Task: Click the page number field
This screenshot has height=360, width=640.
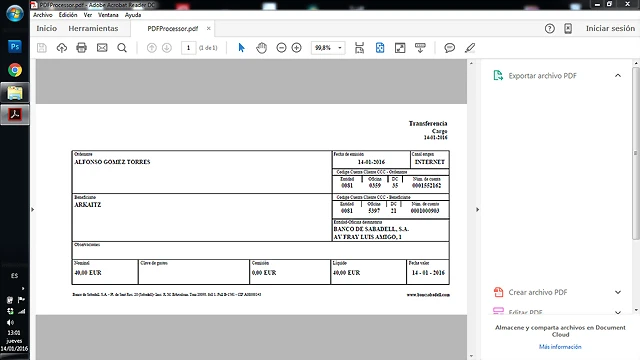Action: point(188,48)
